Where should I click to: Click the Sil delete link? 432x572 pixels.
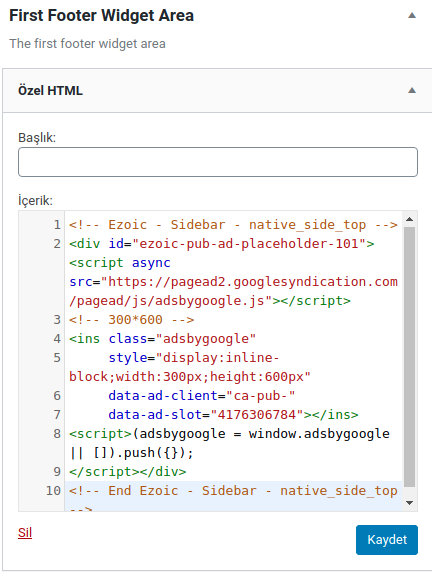(25, 533)
